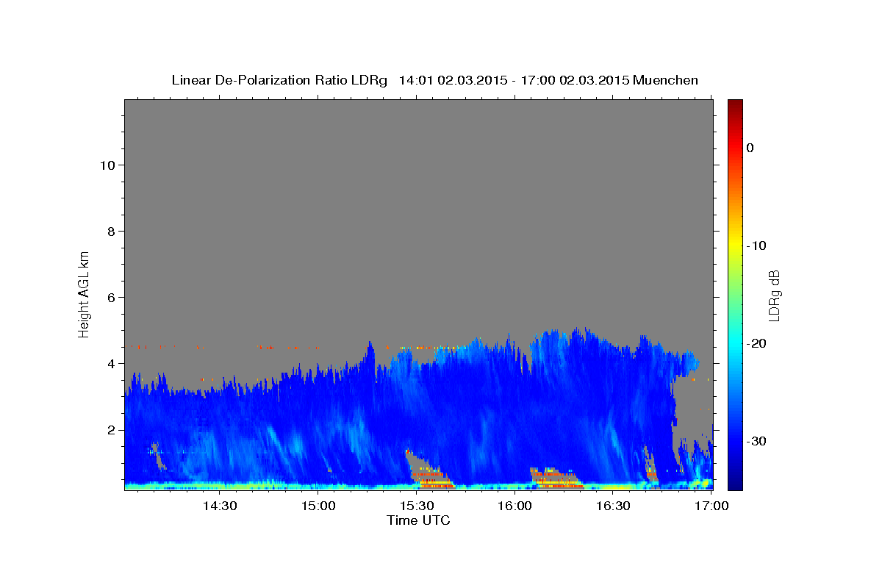This screenshot has width=882, height=588.
Task: Click the dark blue bottom of colorbar
Action: click(735, 485)
